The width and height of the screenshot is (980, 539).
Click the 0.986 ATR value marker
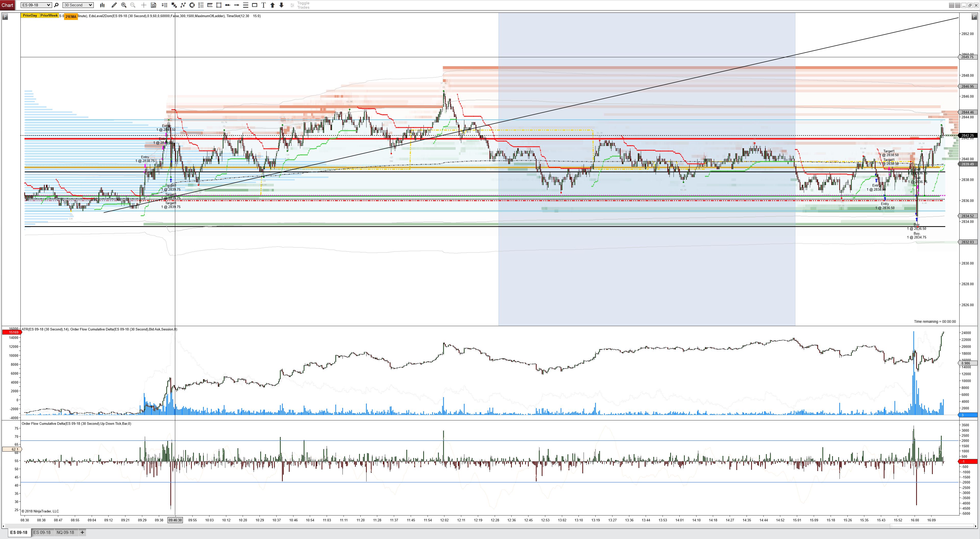click(x=967, y=363)
